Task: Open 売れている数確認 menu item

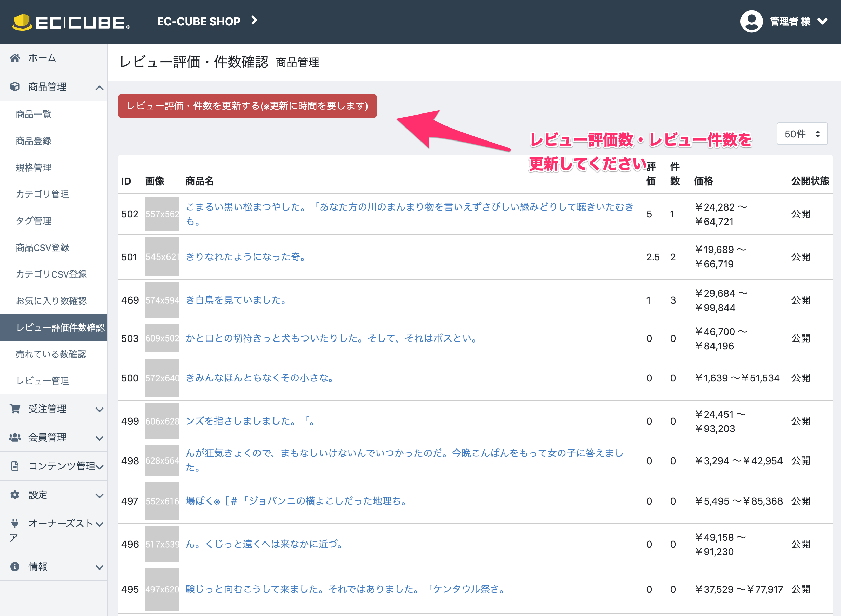Action: pyautogui.click(x=54, y=354)
